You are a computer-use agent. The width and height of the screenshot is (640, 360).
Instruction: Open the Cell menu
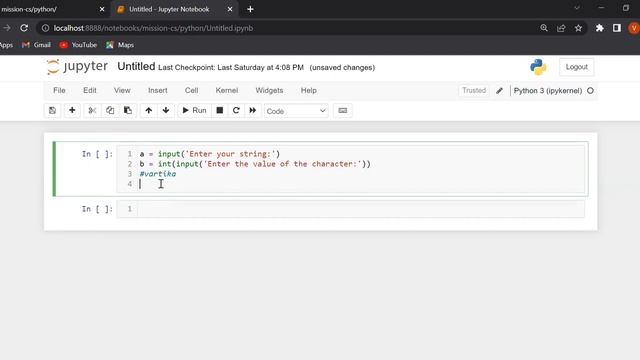point(191,91)
